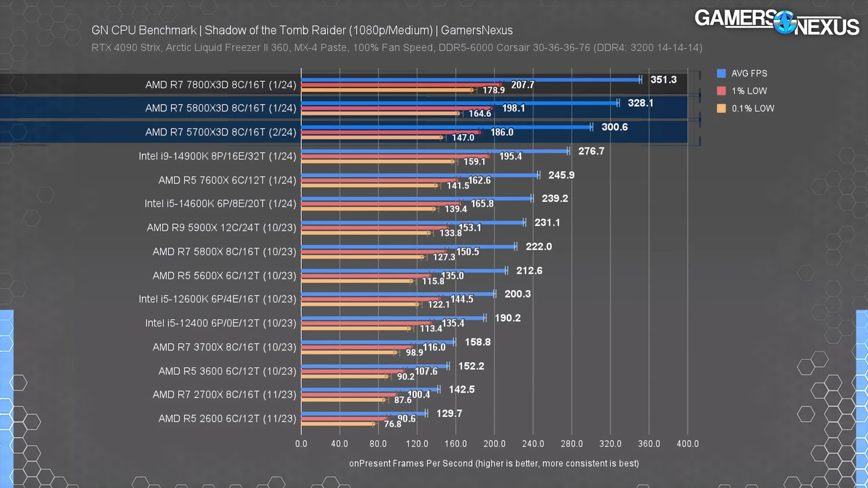Click the 164.6 point-one-percent low value
This screenshot has width=868, height=488.
click(480, 113)
